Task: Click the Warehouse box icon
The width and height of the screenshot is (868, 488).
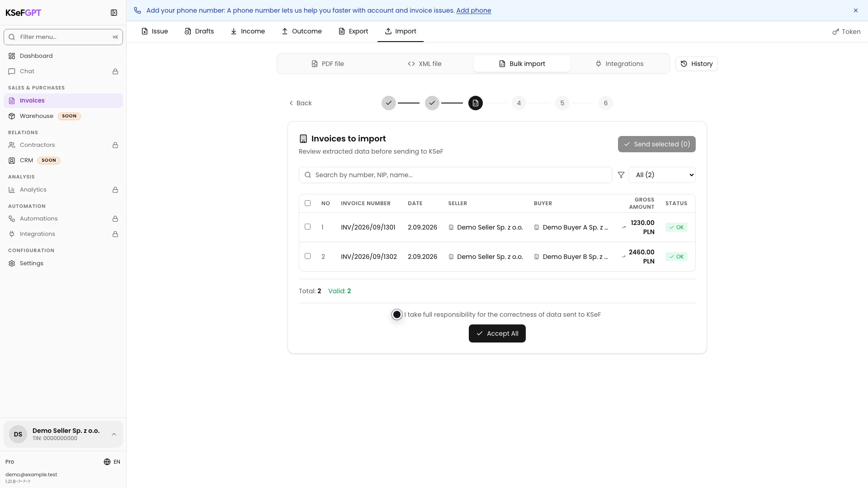Action: point(12,116)
